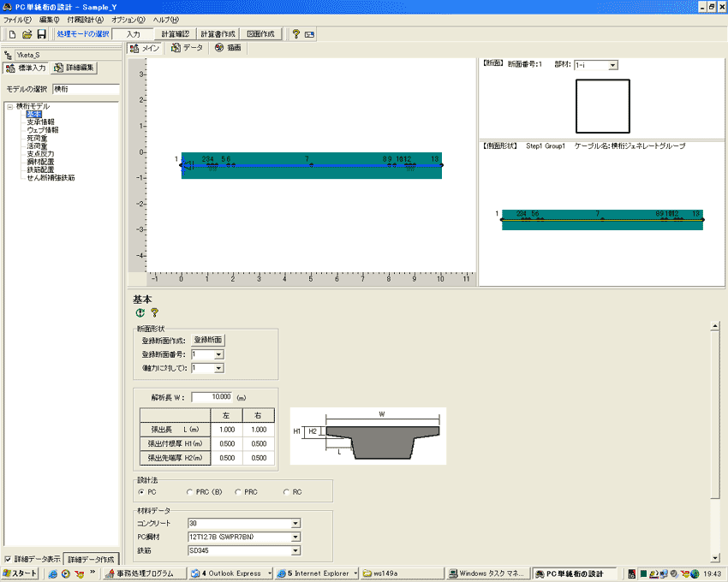
Task: Switch to the メイン tab
Action: click(145, 48)
